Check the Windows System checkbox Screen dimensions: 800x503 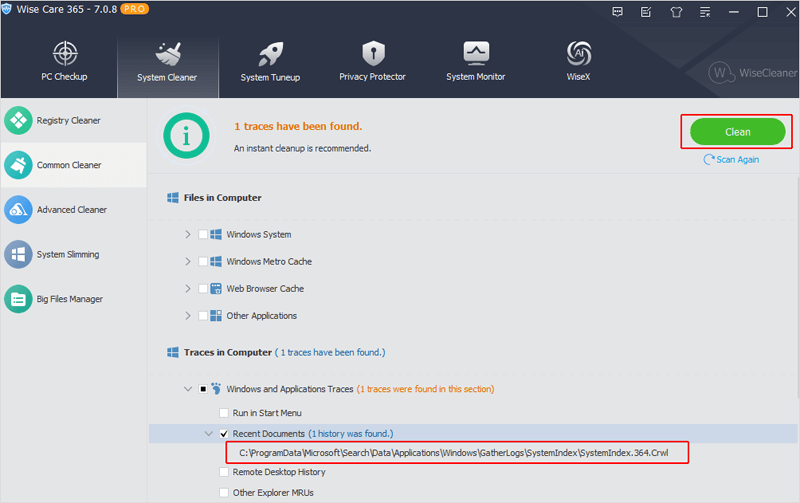203,234
